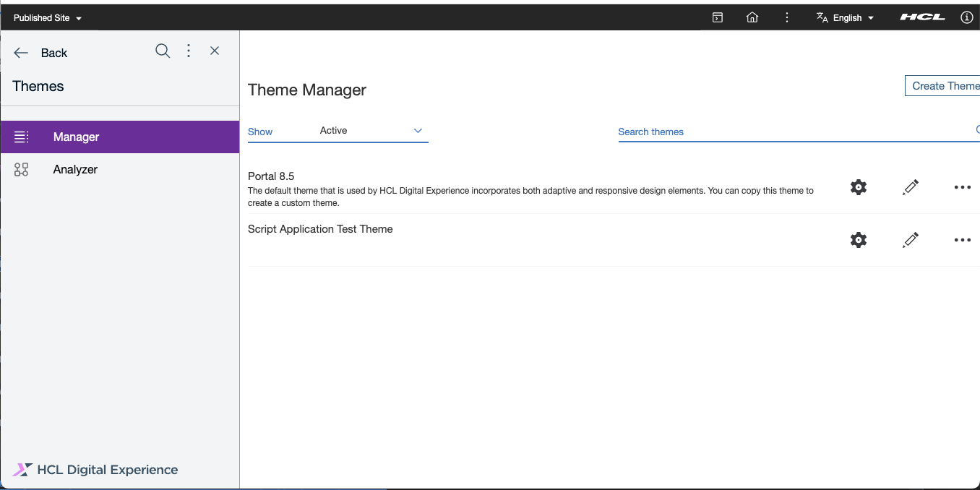Screen dimensions: 980x490
Task: Click the Manager list icon in the sidebar
Action: 22,137
